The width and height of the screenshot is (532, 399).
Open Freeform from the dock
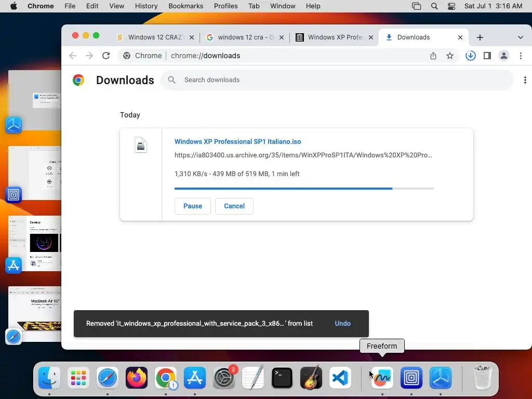382,378
